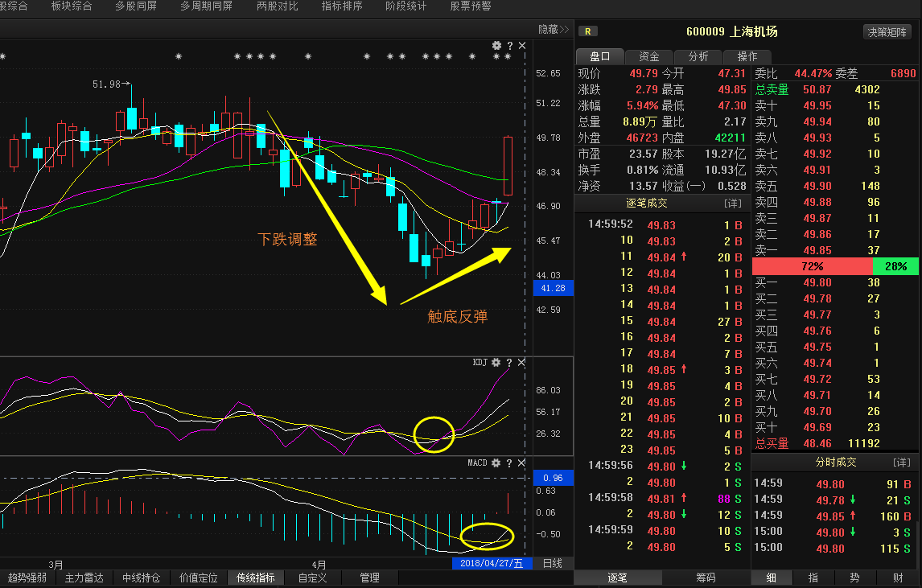Expand 逐笔成交 details via [详]
This screenshot has height=588, width=922.
pos(732,203)
